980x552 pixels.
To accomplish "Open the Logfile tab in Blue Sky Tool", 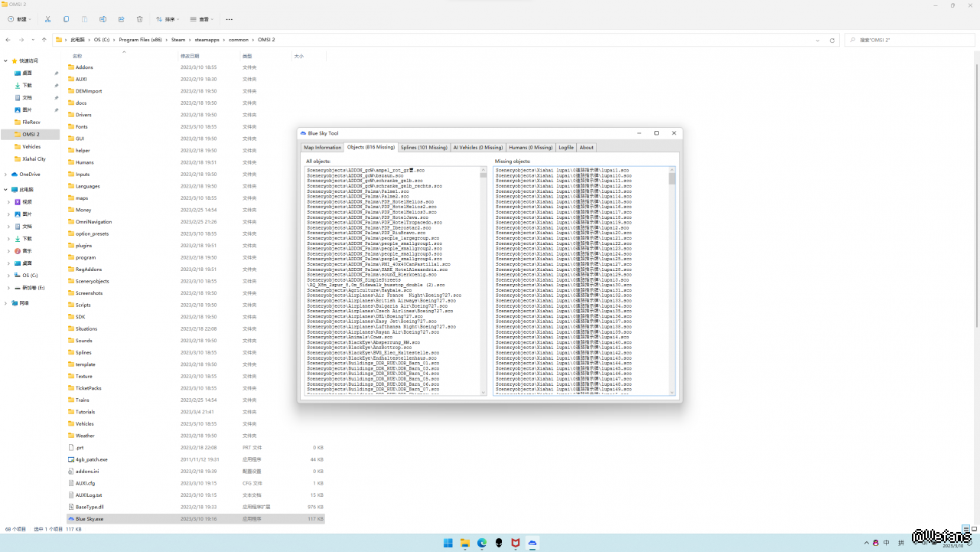I will [x=565, y=148].
